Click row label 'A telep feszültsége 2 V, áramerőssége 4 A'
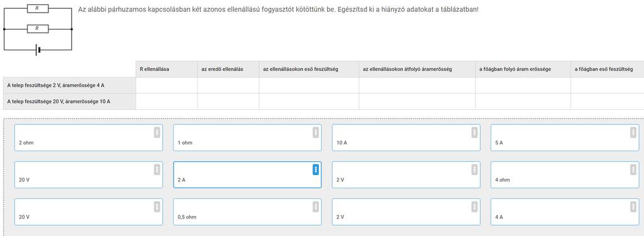The image size is (644, 236). [69, 85]
